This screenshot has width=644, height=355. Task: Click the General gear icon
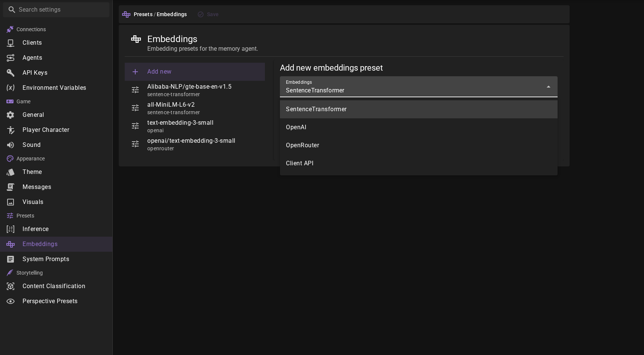pyautogui.click(x=11, y=115)
